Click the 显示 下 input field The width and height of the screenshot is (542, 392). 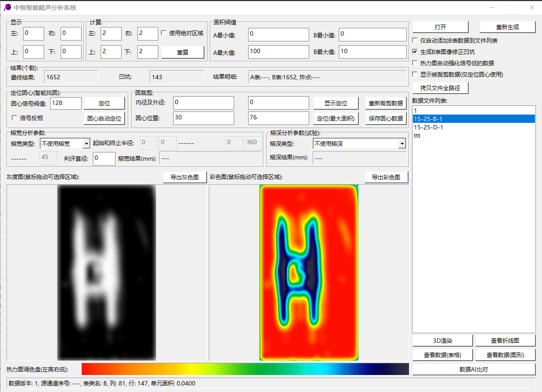(71, 52)
